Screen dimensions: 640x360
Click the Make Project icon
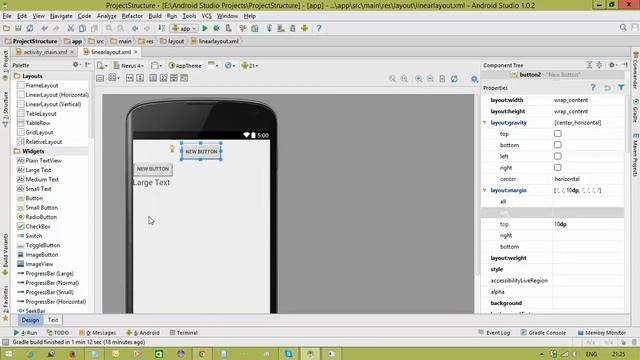click(x=162, y=28)
